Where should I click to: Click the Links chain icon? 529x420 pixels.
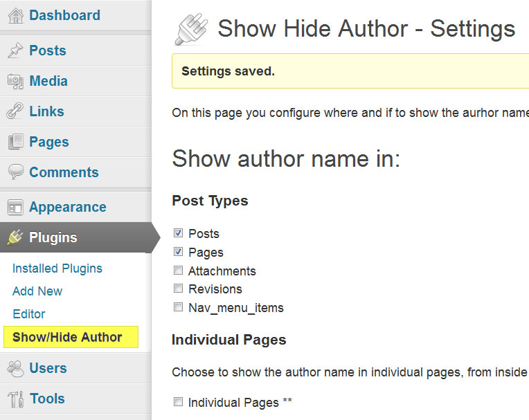click(x=15, y=111)
